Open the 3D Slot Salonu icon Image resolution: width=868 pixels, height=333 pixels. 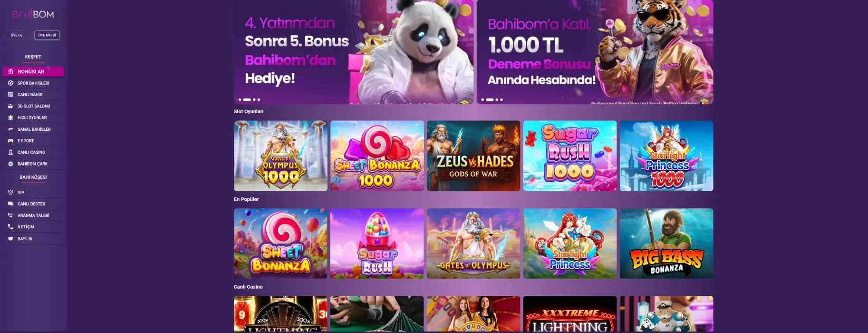(x=10, y=106)
